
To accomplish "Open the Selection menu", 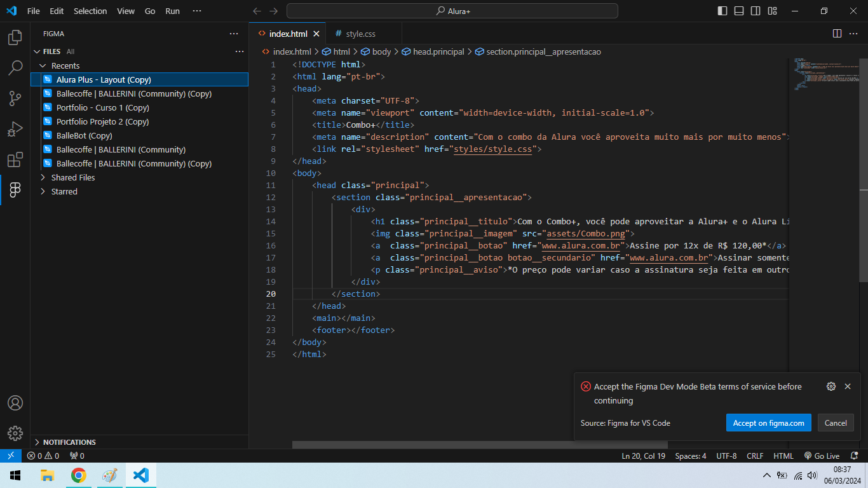I will tap(90, 11).
